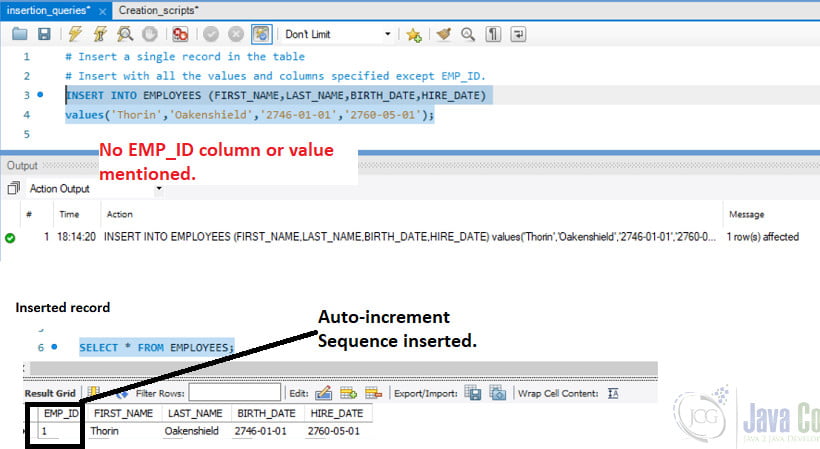
Task: Switch to the insertion_queries tab
Action: (x=48, y=10)
